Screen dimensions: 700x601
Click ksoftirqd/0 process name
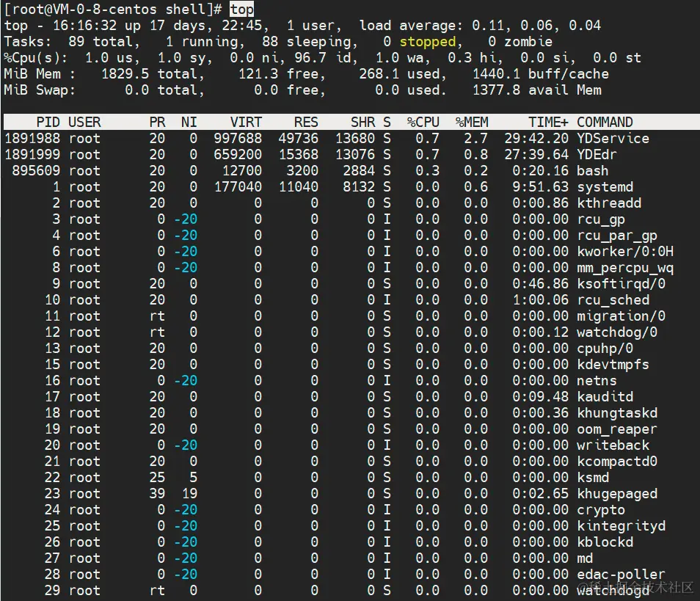(621, 283)
